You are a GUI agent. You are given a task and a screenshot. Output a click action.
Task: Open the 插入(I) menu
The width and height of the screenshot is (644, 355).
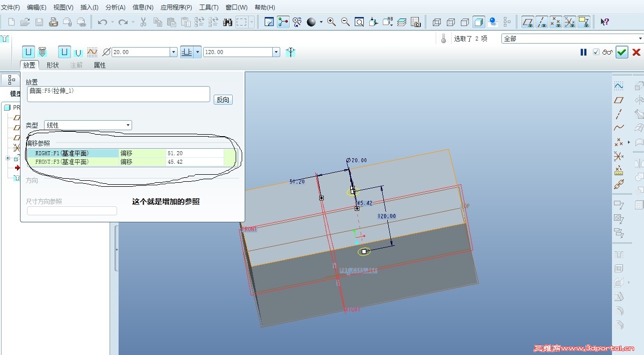pos(90,8)
